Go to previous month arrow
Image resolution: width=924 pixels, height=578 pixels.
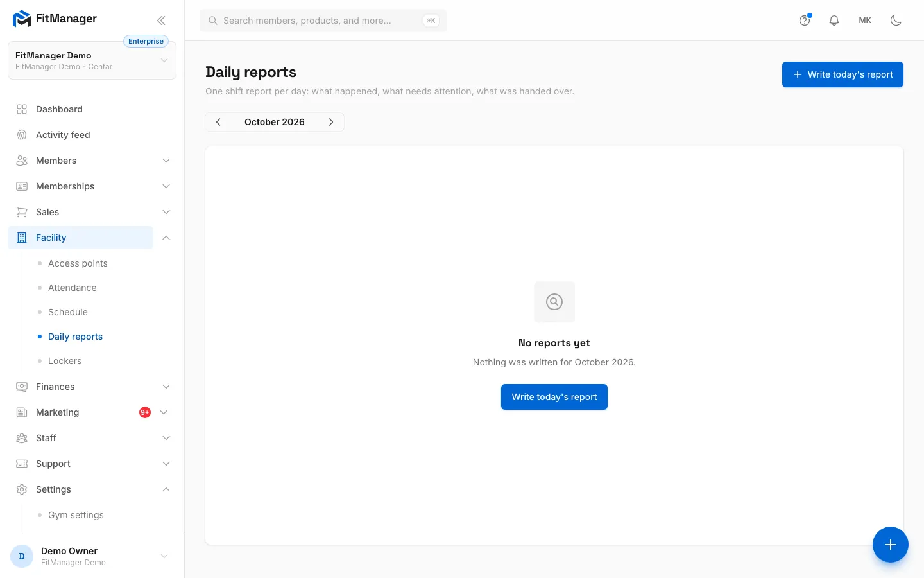click(x=218, y=122)
